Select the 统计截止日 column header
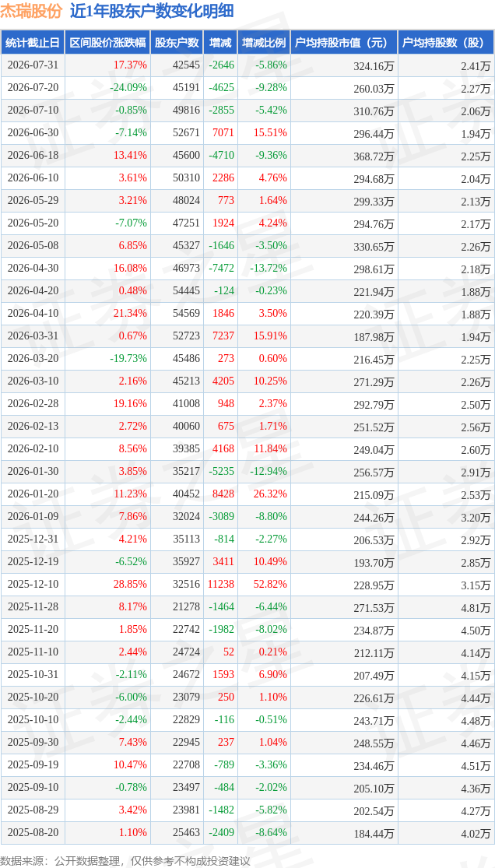 pyautogui.click(x=32, y=43)
